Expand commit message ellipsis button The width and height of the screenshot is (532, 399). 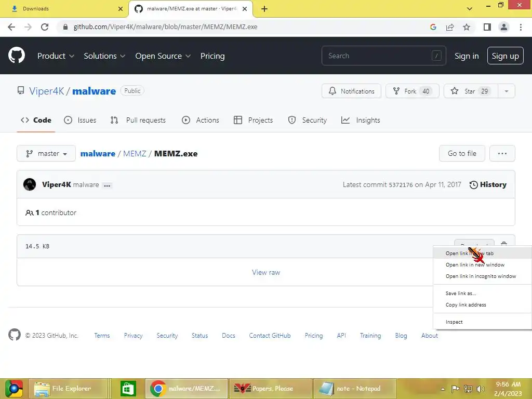107,185
